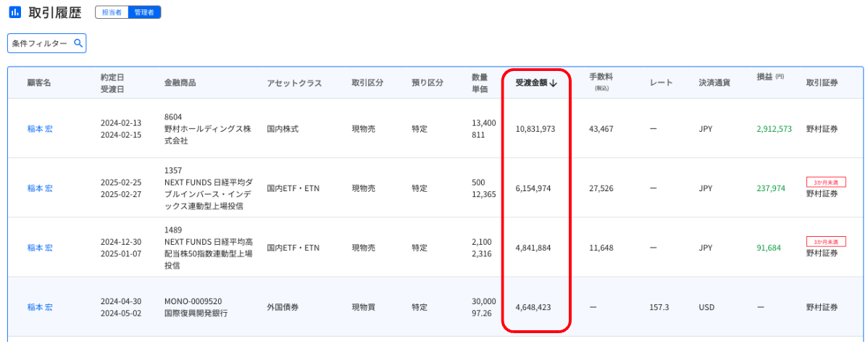The width and height of the screenshot is (868, 344).
Task: Click the date 2024-02-13
Action: point(121,123)
